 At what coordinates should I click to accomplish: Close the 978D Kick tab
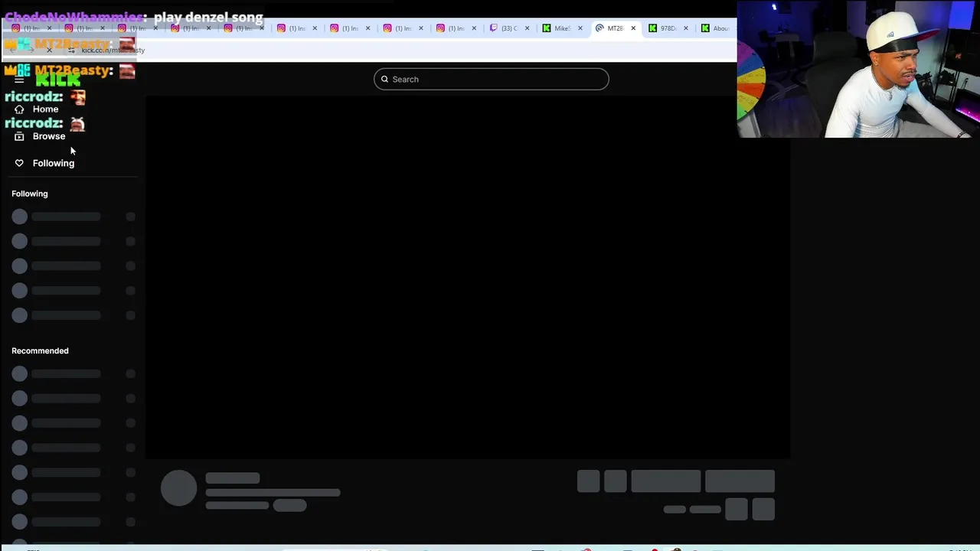tap(685, 28)
